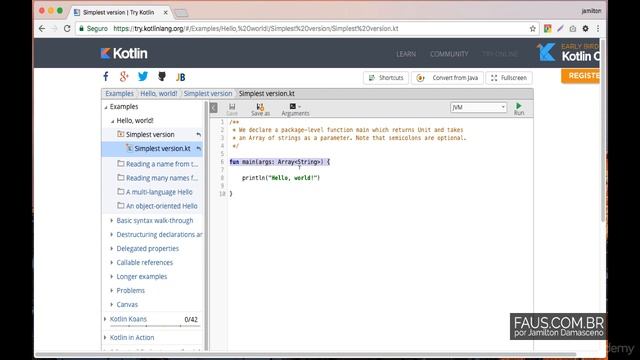Expand Kotlin in Action section

point(105,338)
